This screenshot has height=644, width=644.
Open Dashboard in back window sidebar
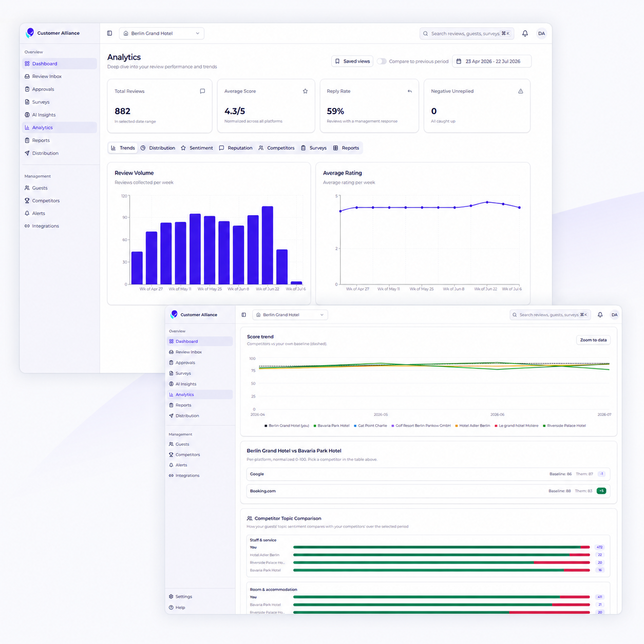coord(60,64)
